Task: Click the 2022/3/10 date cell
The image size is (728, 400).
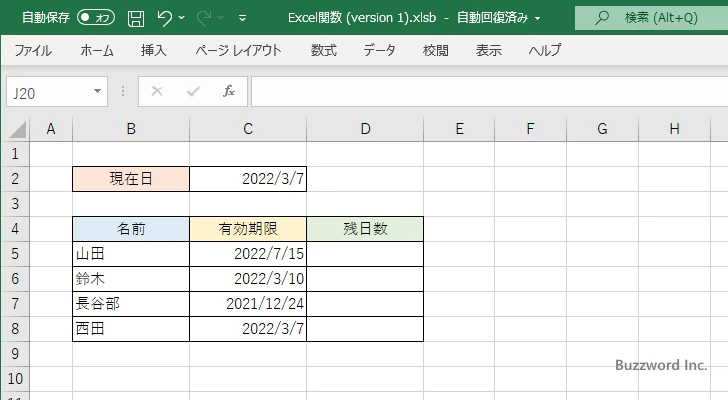Action: tap(248, 279)
